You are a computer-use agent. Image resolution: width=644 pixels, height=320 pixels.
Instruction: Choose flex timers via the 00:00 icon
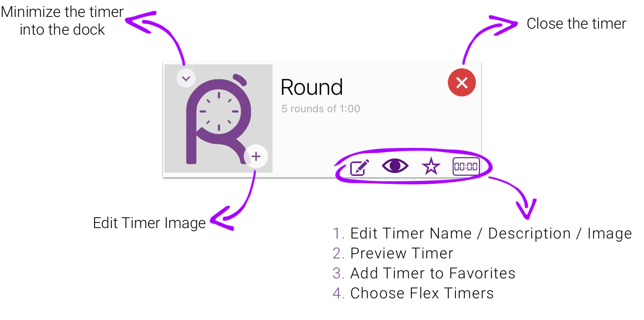pyautogui.click(x=466, y=167)
